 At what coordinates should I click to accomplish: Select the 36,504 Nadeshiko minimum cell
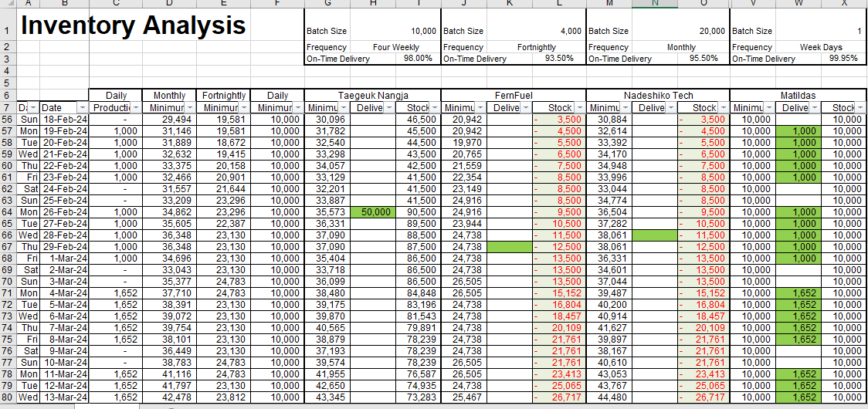(609, 211)
